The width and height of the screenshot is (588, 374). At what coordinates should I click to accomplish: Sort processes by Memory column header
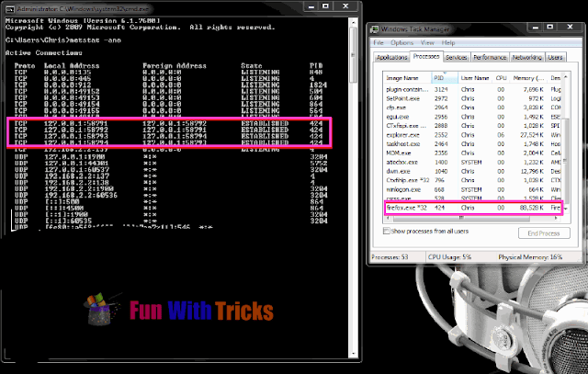click(x=528, y=78)
